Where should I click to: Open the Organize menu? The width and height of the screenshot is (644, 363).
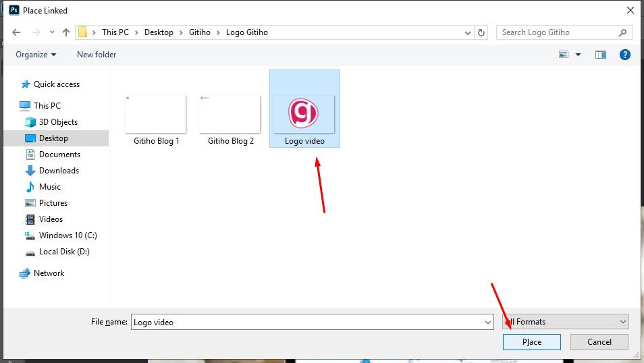36,55
